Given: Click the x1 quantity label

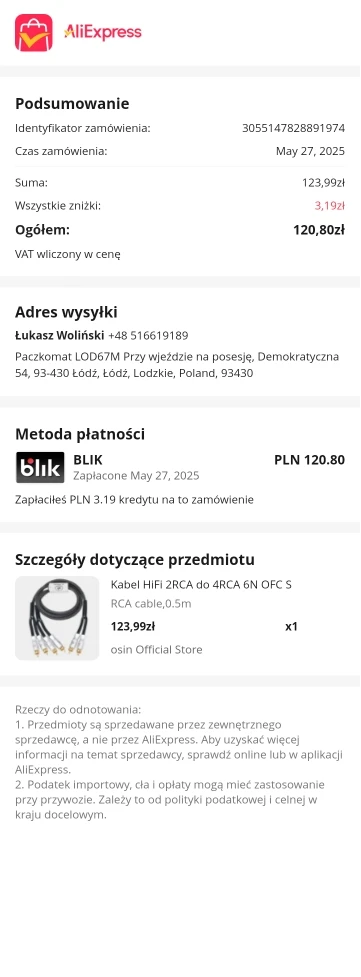Looking at the screenshot, I should [291, 626].
